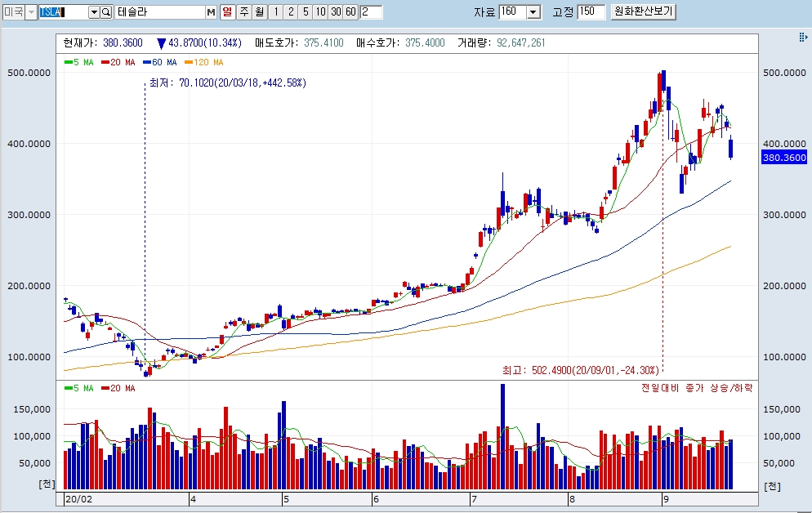Switch to daily (일) chart period
812x513 pixels.
[227, 12]
